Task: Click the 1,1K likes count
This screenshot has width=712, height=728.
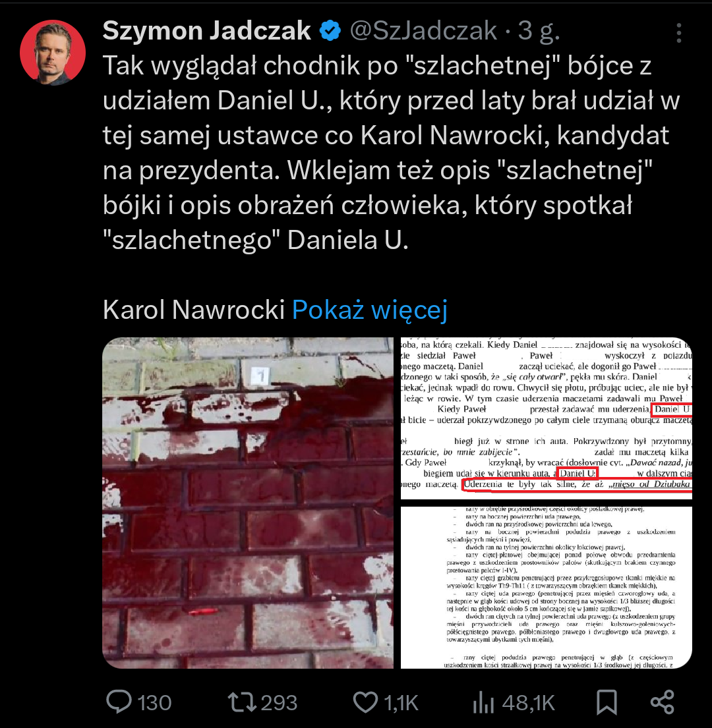Action: (401, 702)
